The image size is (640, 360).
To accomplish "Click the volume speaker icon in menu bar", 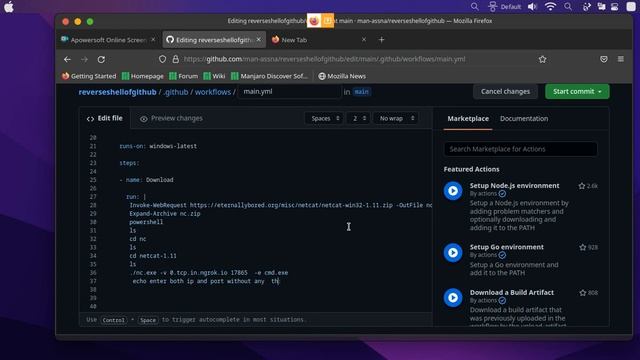I will pyautogui.click(x=532, y=7).
